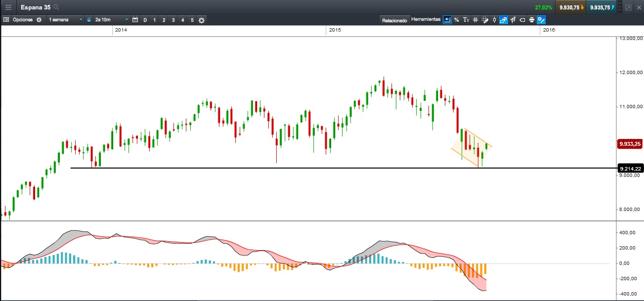Screen dimensions: 644x301
Task: Click the buy price 9.935,75 button
Action: [x=601, y=7]
